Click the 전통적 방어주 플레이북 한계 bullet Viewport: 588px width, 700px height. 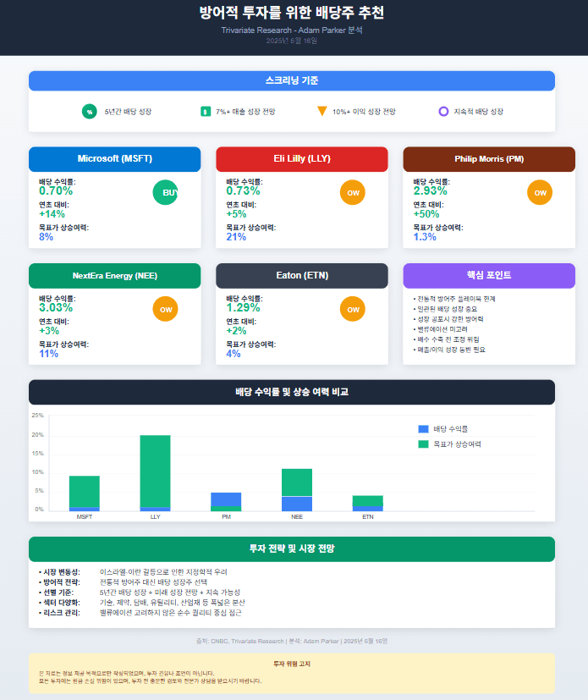[x=454, y=299]
